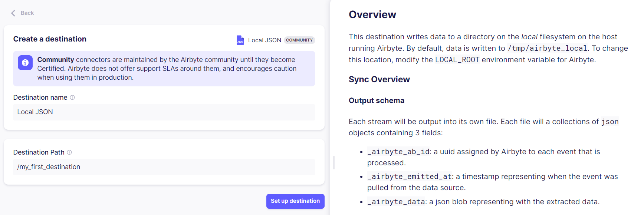Click the bold Community word in notice
Image resolution: width=644 pixels, height=215 pixels.
[x=56, y=60]
